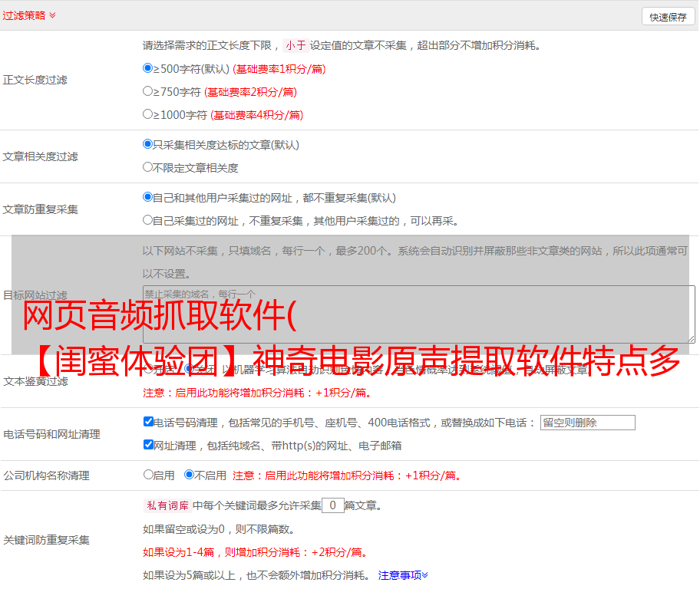The image size is (700, 589).
Task: Toggle 电话号码清理 checkbox
Action: click(148, 422)
